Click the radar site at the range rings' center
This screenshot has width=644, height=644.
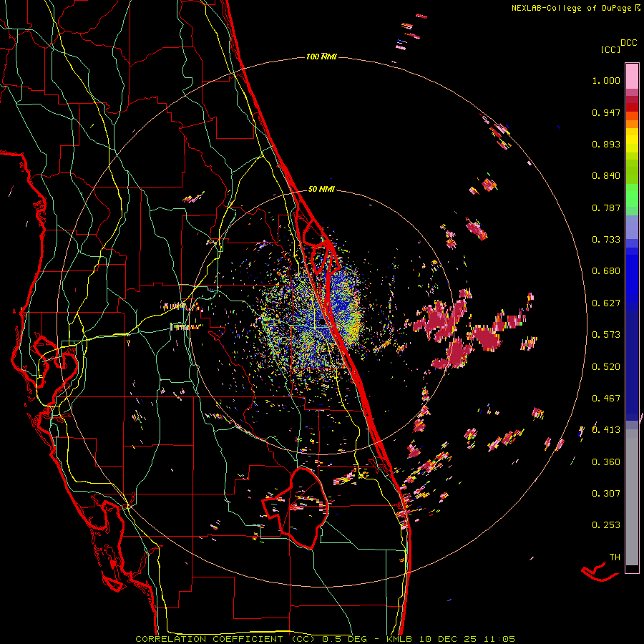[x=321, y=323]
